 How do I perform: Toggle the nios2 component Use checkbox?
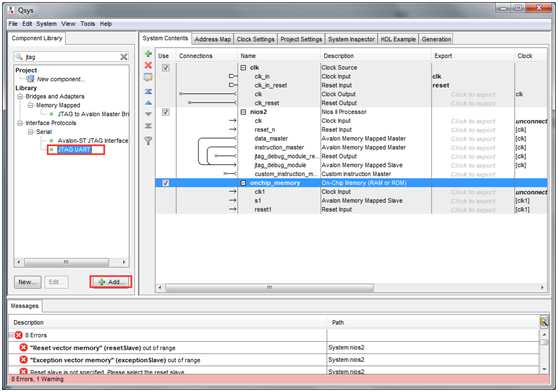165,112
